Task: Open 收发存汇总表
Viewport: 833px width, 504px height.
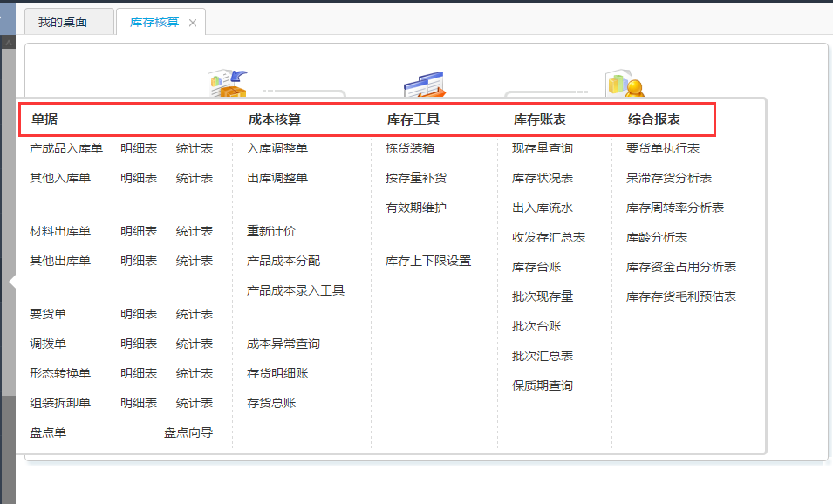Action: click(x=549, y=237)
